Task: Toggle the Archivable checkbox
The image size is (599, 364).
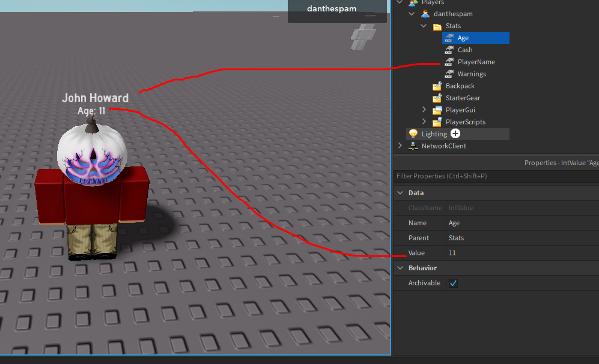Action: [x=454, y=283]
